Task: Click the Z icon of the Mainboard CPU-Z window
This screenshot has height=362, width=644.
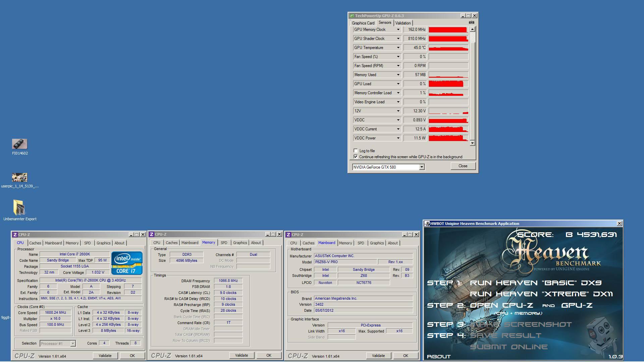Action: tap(288, 235)
